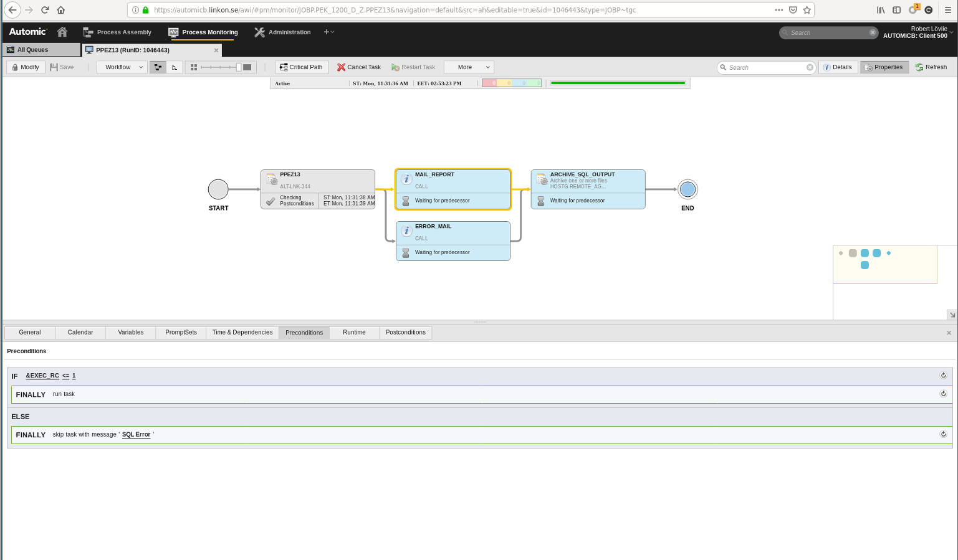Focus the workflow toolbar Search field
Viewport: 958px width, 560px height.
[x=766, y=67]
